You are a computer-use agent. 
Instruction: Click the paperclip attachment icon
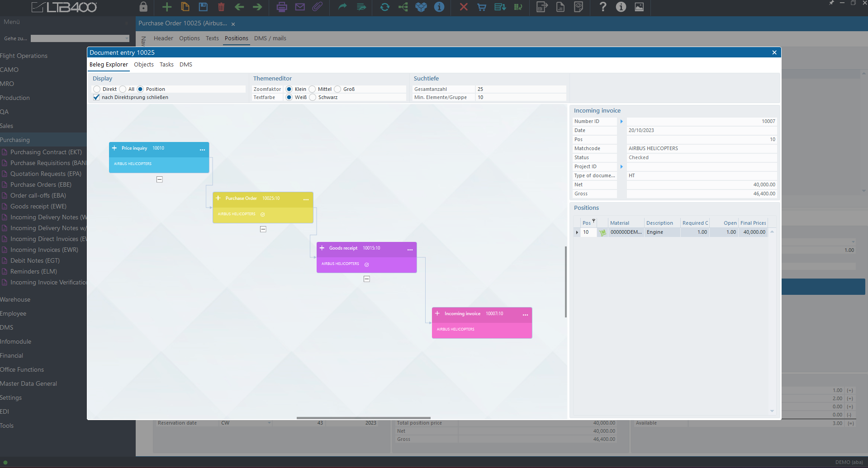(318, 7)
